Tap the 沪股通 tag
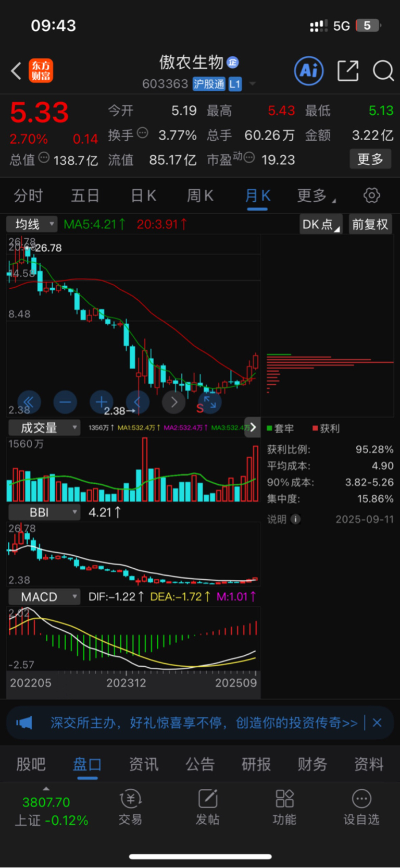 [x=209, y=84]
